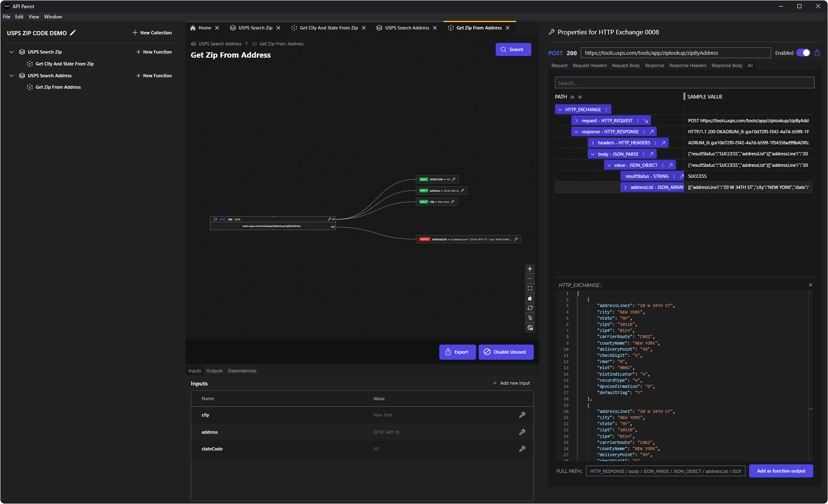Collapse the USPS Search Address collection
The width and height of the screenshot is (828, 504).
[11, 76]
